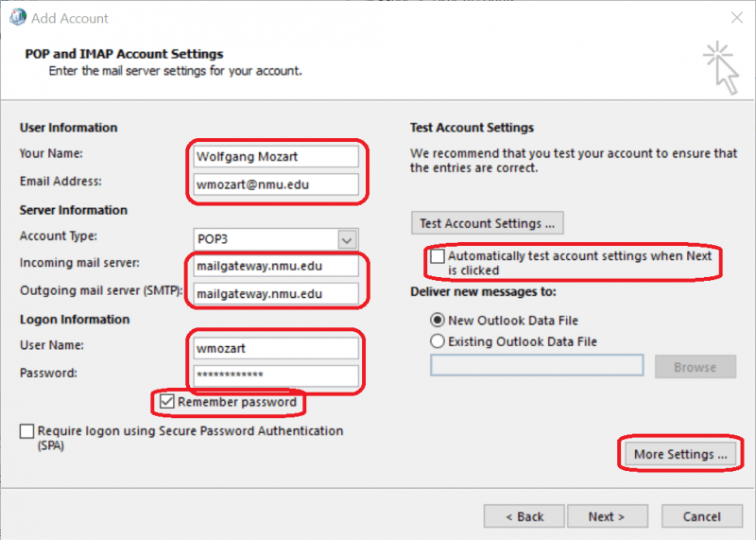756x540 pixels.
Task: Click the Email Address field
Action: [276, 184]
